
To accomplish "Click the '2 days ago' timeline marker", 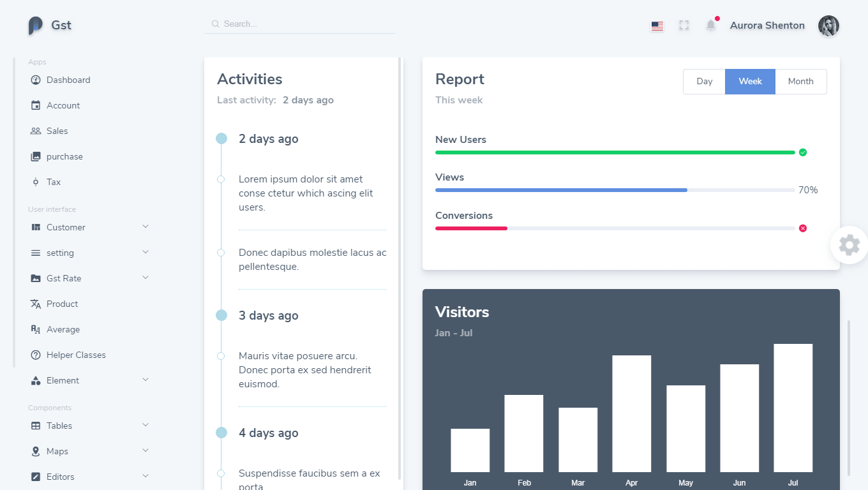I will pos(221,138).
